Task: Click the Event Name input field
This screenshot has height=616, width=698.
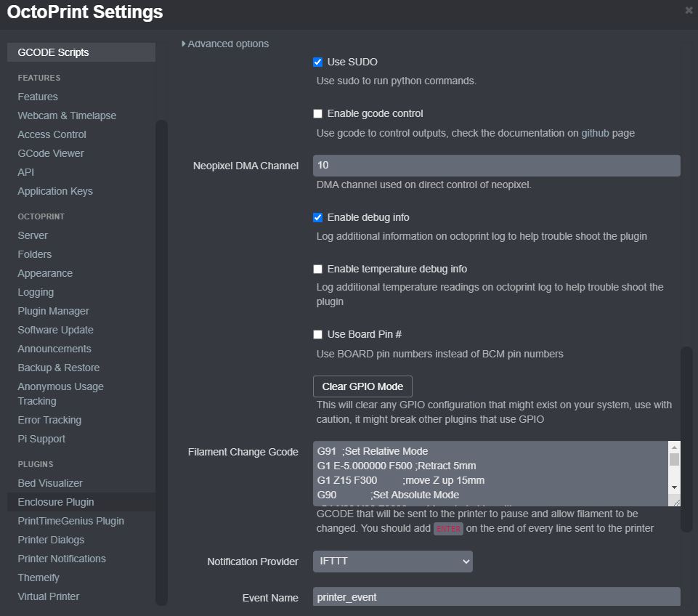Action: click(496, 597)
